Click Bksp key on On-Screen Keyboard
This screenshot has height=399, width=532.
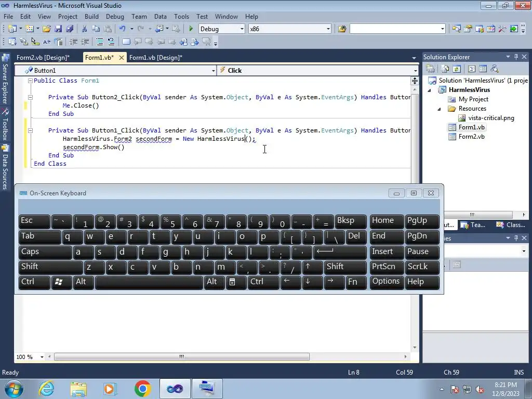click(351, 221)
